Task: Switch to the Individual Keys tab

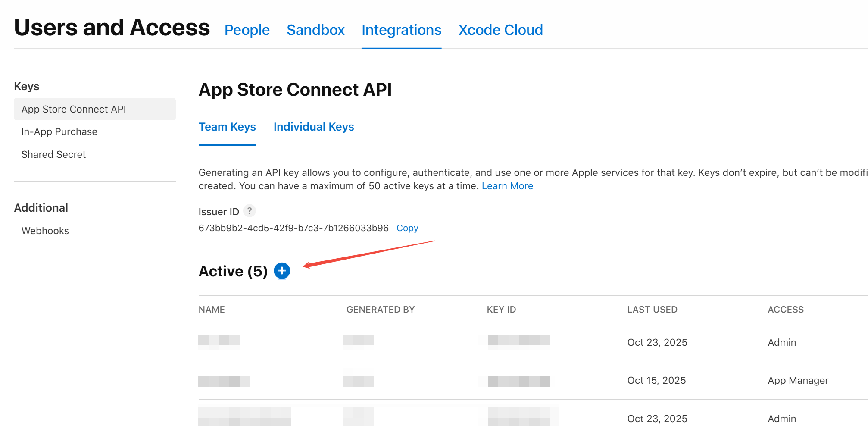Action: (313, 127)
